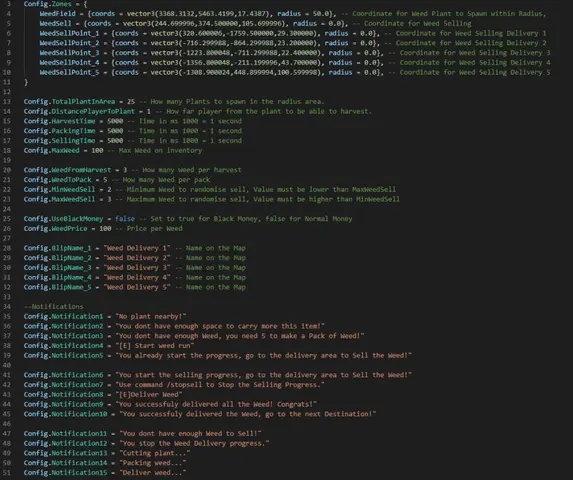Click 'Config.HarvestTime' setting

[60, 121]
